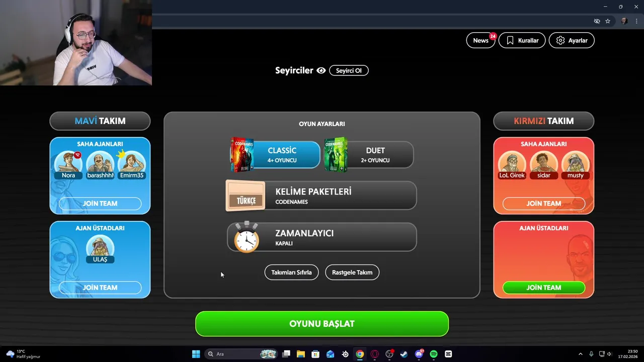Click green Join Team for red Ajan Üstadları
The height and width of the screenshot is (362, 644).
click(x=544, y=288)
